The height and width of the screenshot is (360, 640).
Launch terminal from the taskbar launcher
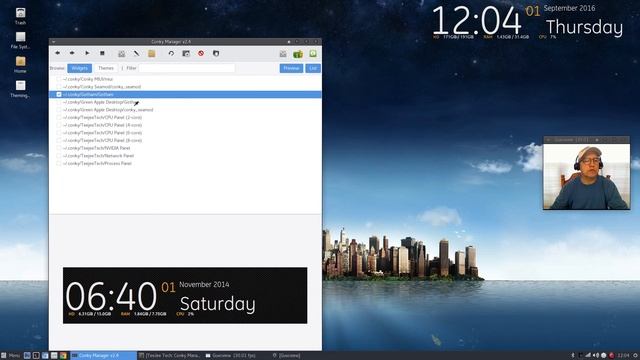point(36,356)
